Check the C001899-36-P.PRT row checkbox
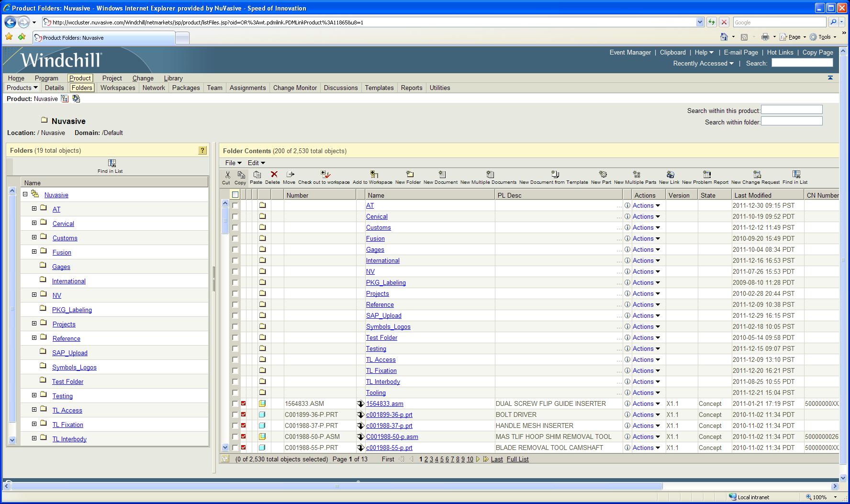 (x=235, y=414)
